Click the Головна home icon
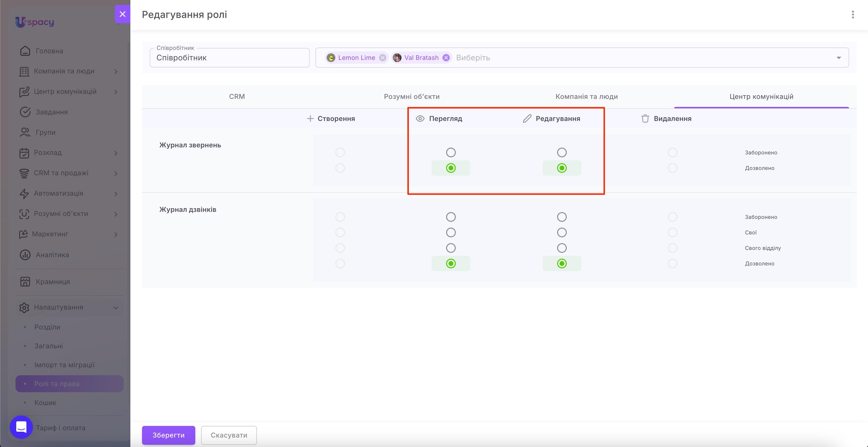Image resolution: width=868 pixels, height=447 pixels. tap(25, 51)
